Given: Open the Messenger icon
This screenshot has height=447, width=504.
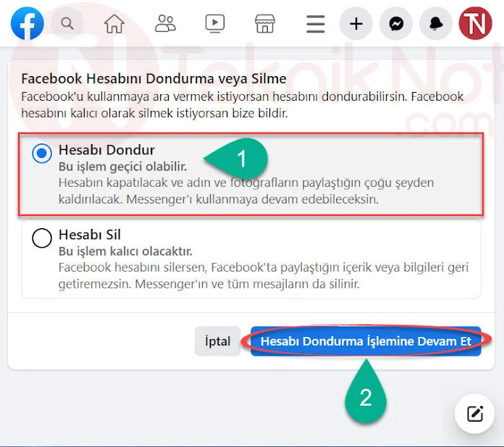Looking at the screenshot, I should 396,23.
